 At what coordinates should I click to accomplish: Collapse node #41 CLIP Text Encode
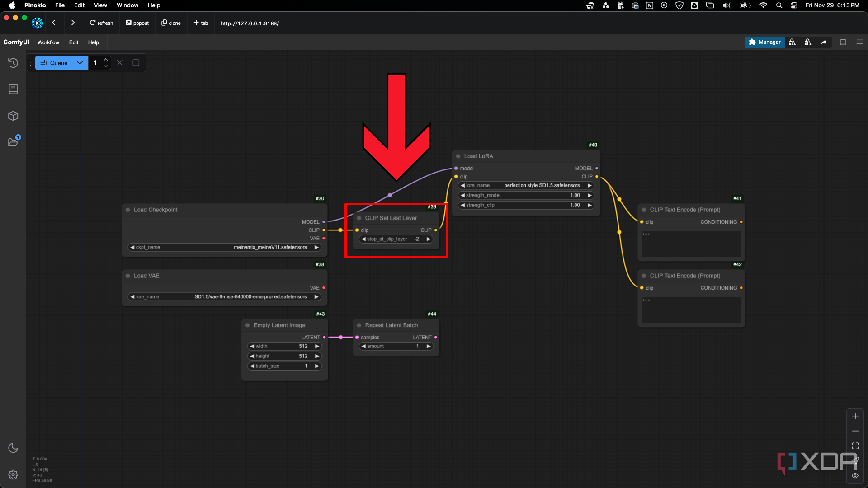pos(644,210)
